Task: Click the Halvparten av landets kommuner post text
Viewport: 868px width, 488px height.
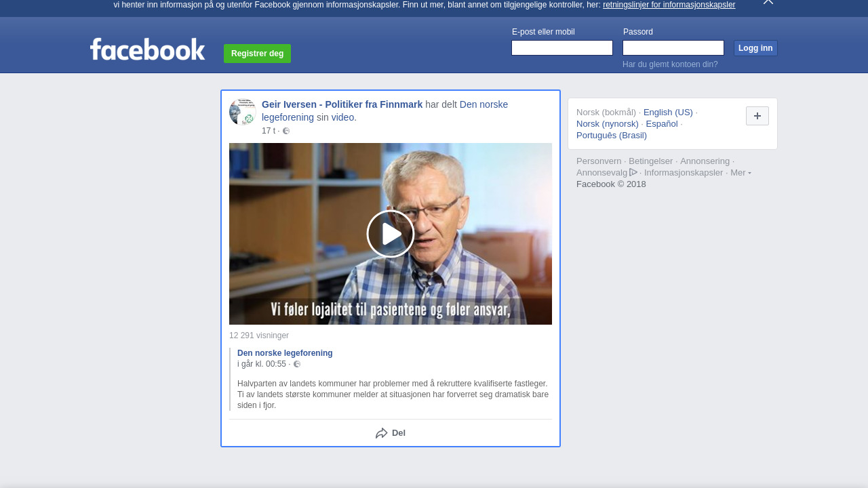Action: (x=393, y=394)
